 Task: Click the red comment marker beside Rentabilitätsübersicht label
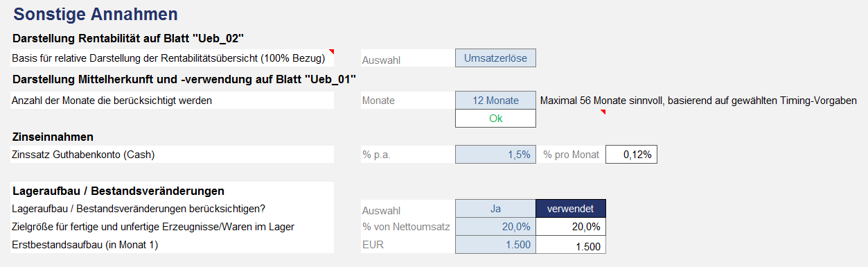(331, 52)
